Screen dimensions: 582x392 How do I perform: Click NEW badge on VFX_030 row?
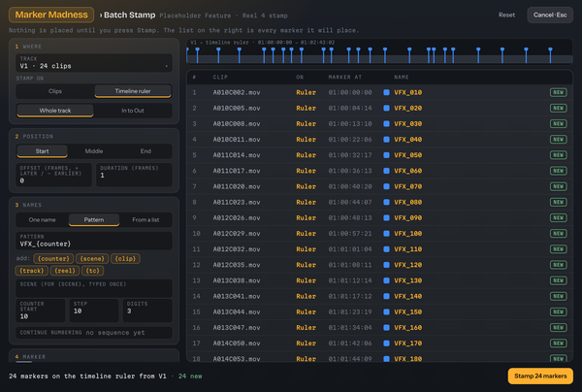(559, 123)
